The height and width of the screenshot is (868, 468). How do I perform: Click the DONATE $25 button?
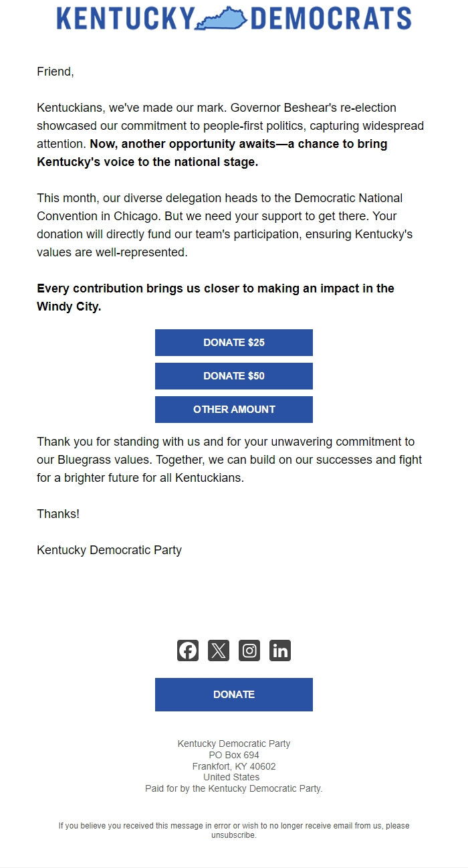tap(233, 342)
